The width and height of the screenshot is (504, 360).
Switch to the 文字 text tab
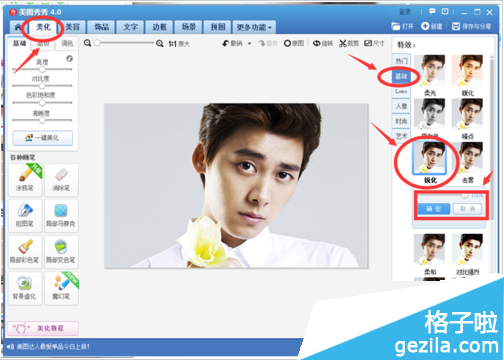[131, 27]
